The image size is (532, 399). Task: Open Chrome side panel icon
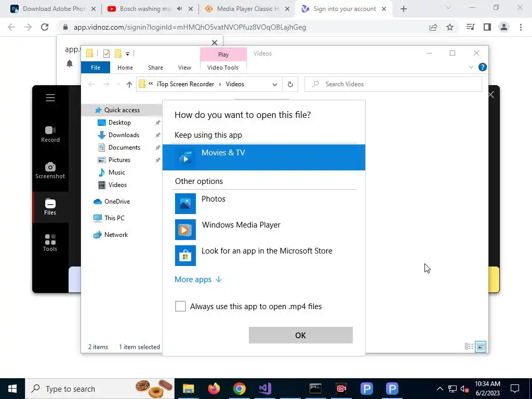coord(487,27)
